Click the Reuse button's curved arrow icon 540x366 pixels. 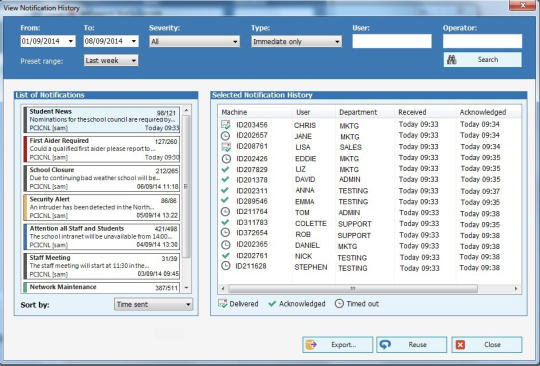[385, 344]
